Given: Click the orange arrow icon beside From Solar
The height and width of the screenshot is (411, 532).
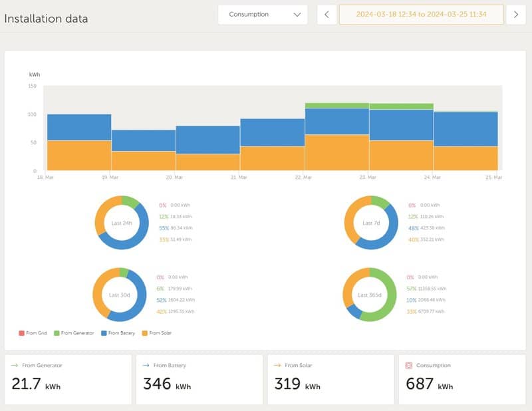Looking at the screenshot, I should pos(277,365).
